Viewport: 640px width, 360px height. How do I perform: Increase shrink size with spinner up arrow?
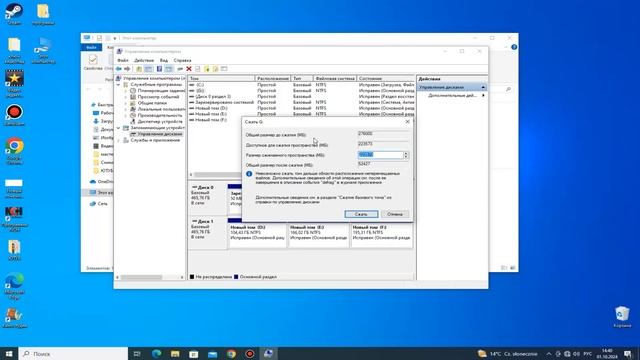point(406,153)
